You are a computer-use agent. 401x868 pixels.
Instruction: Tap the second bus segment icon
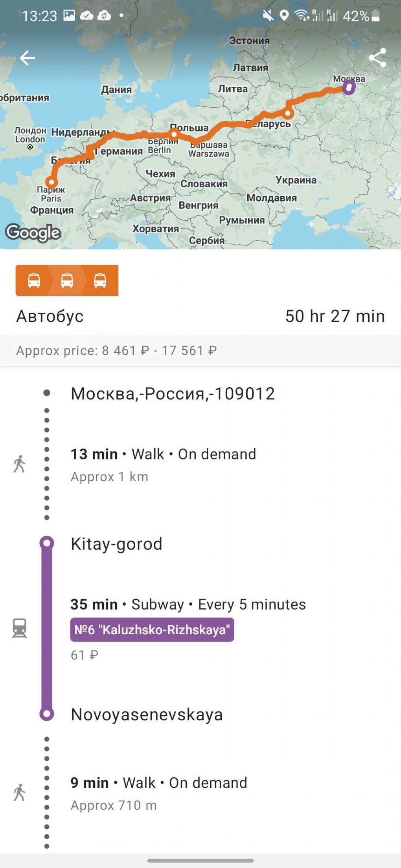click(67, 280)
